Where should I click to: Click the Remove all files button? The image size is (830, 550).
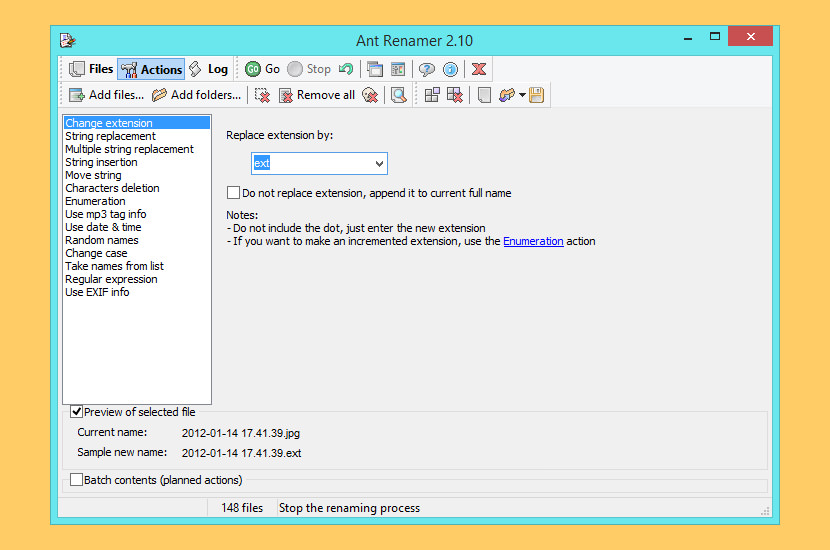click(316, 95)
